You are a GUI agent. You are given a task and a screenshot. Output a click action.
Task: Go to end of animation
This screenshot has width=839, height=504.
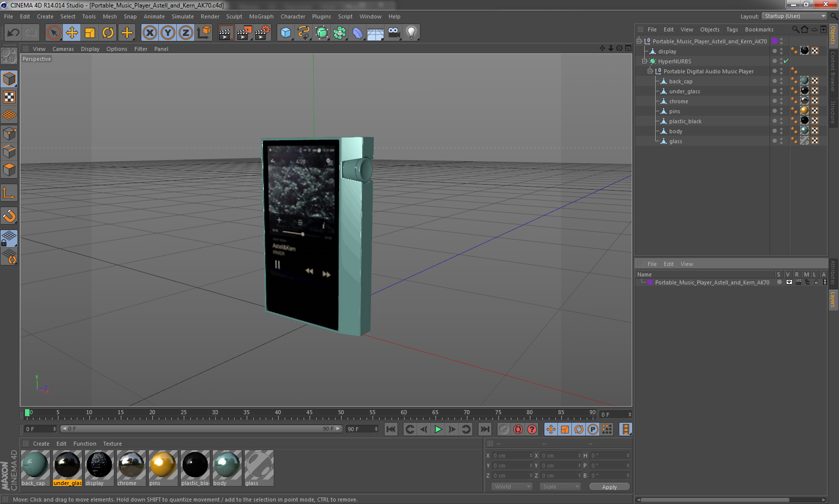point(485,429)
